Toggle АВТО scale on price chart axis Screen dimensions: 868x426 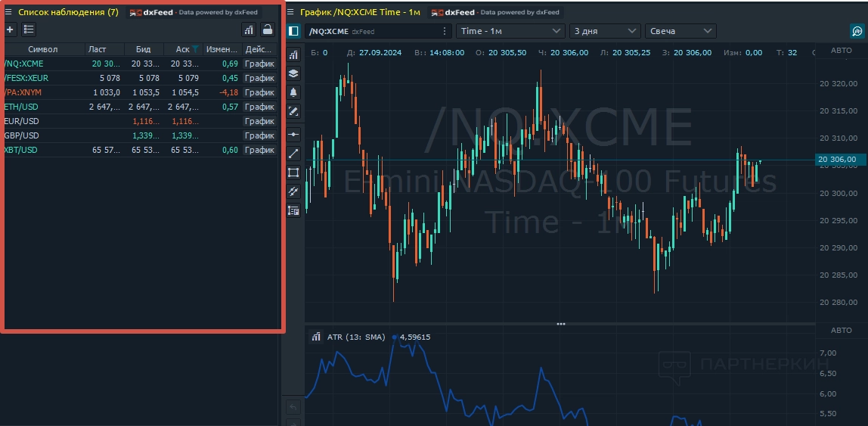click(842, 51)
